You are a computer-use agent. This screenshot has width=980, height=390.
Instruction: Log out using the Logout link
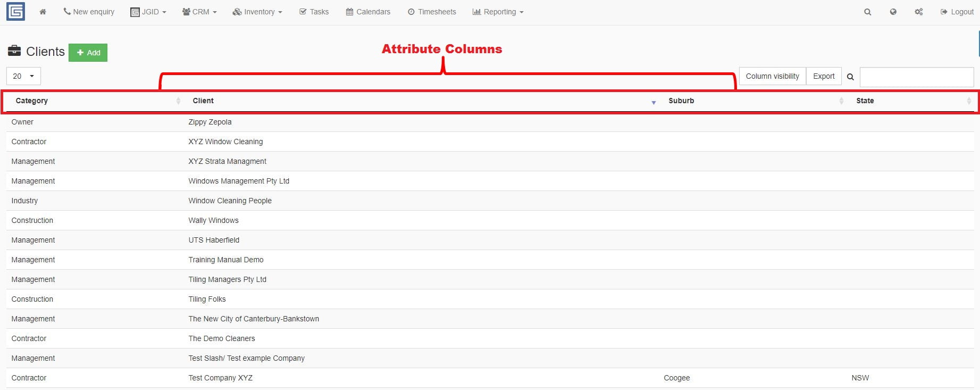[x=957, y=12]
